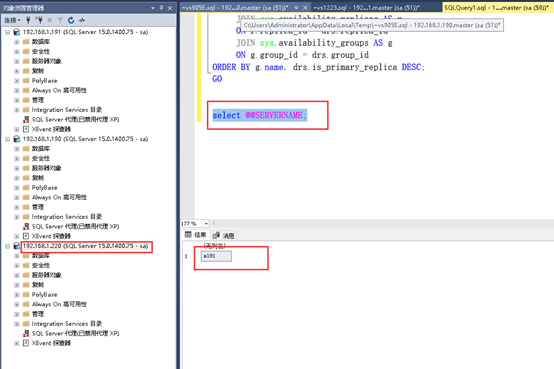Viewport: 554px width, 369px height.
Task: Click the m191 result cell
Action: coord(216,256)
